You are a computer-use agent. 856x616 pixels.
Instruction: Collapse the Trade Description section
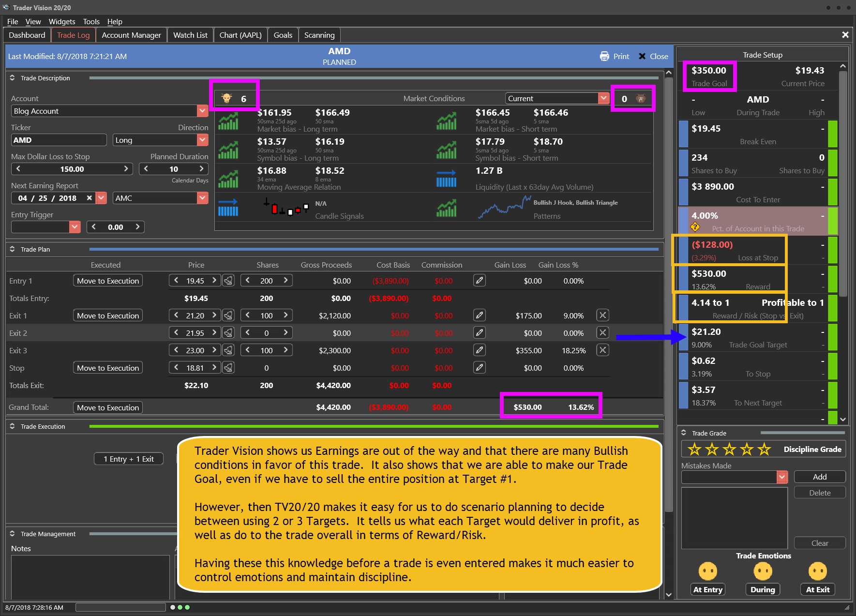(x=12, y=78)
